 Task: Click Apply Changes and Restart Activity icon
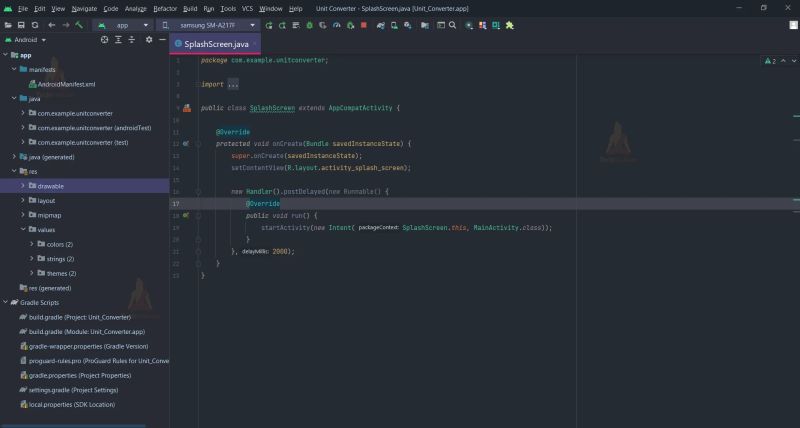pyautogui.click(x=282, y=25)
